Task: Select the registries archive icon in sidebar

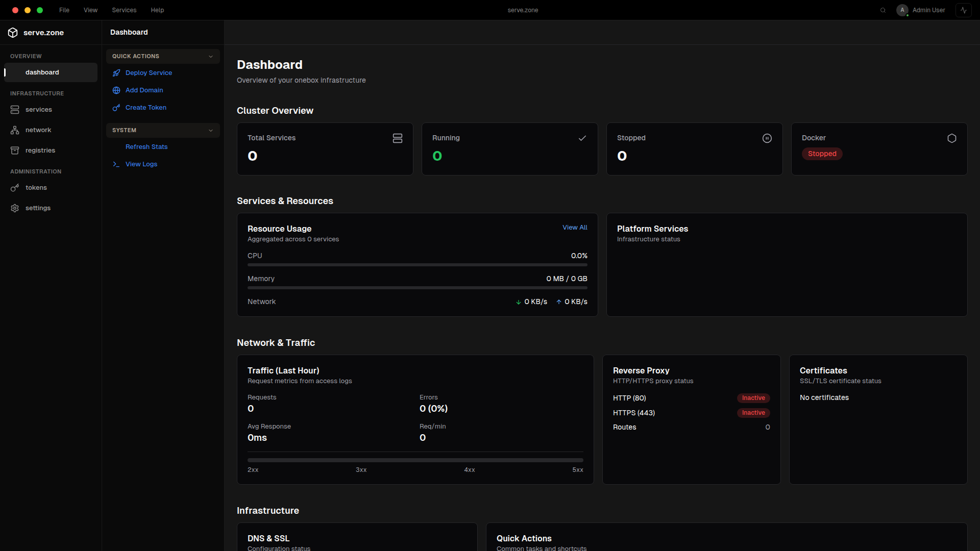Action: coord(15,151)
